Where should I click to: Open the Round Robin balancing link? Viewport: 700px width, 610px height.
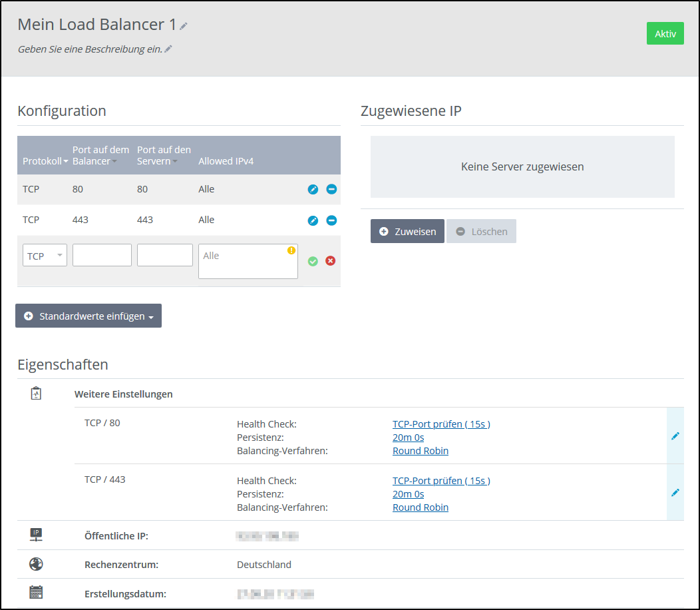(x=420, y=450)
